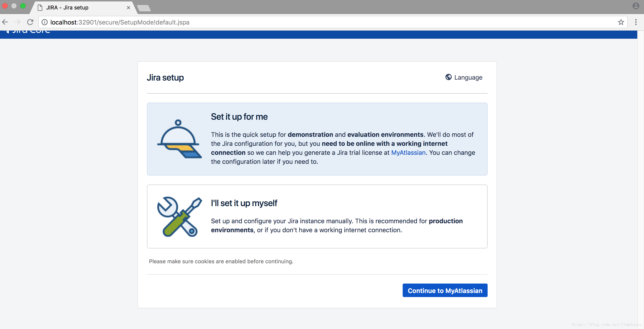Open a new browser tab
Image resolution: width=644 pixels, height=329 pixels.
pos(144,8)
